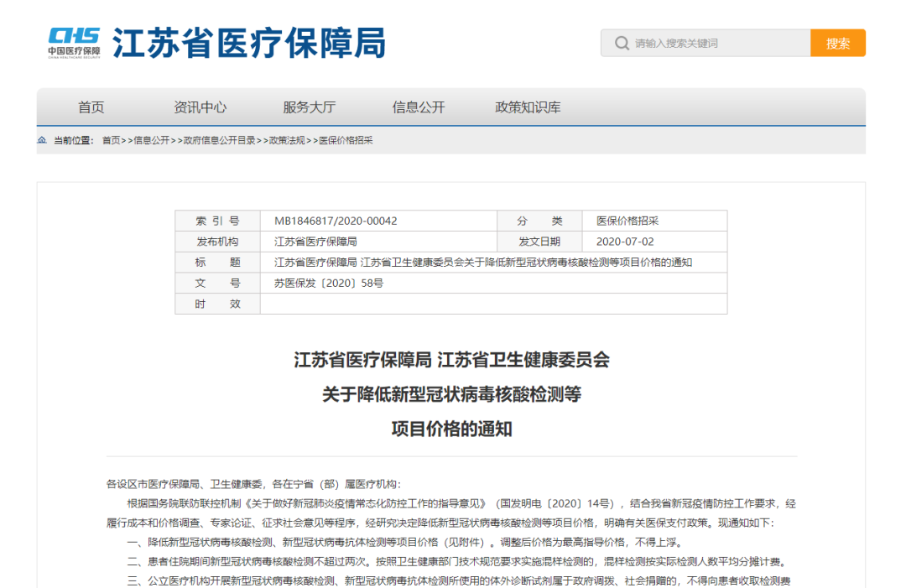Viewport: 906px width, 588px height.
Task: Click the 分类 label cell
Action: pos(539,221)
